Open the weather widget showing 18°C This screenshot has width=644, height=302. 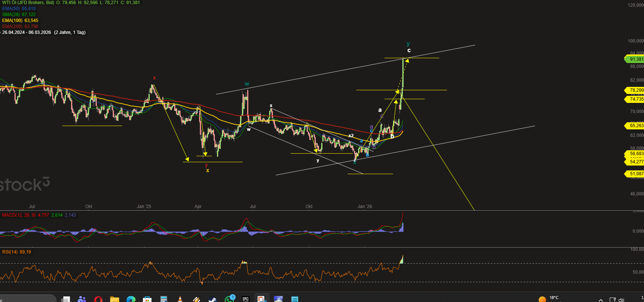coord(549,298)
